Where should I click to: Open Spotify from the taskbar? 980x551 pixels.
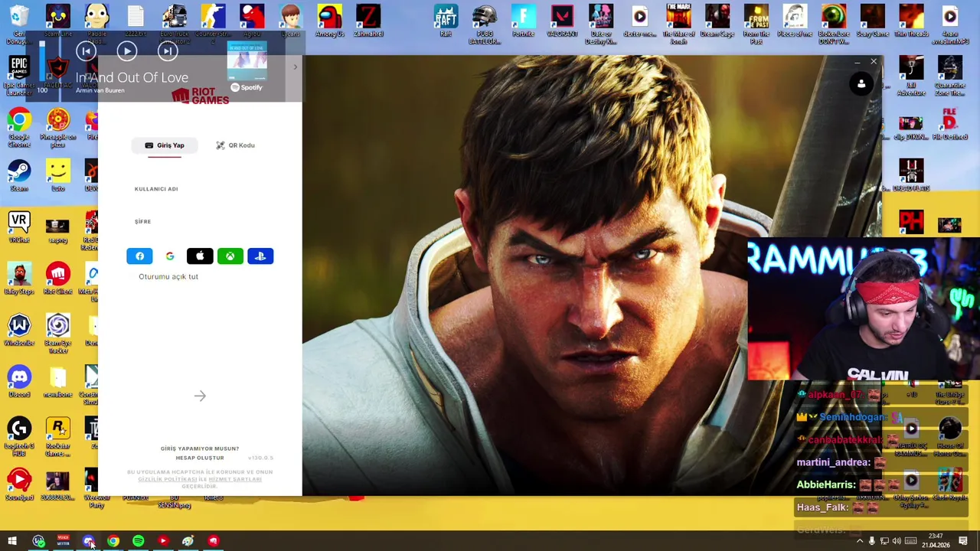[x=138, y=541]
